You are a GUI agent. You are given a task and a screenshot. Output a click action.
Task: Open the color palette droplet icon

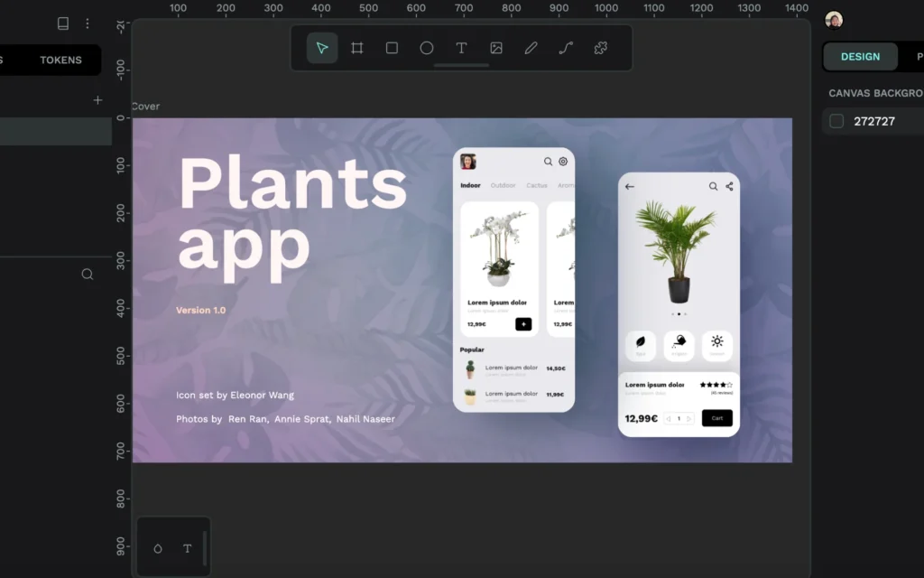tap(158, 548)
